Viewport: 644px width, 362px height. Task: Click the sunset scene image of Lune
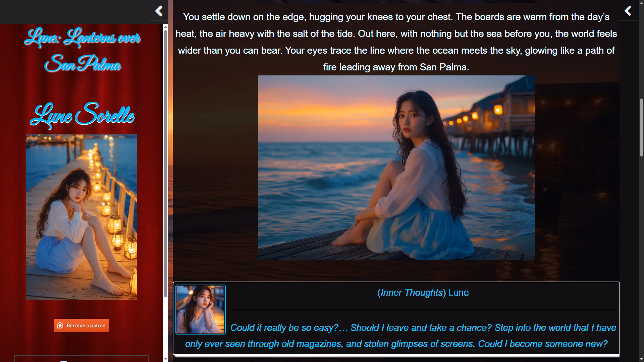396,168
